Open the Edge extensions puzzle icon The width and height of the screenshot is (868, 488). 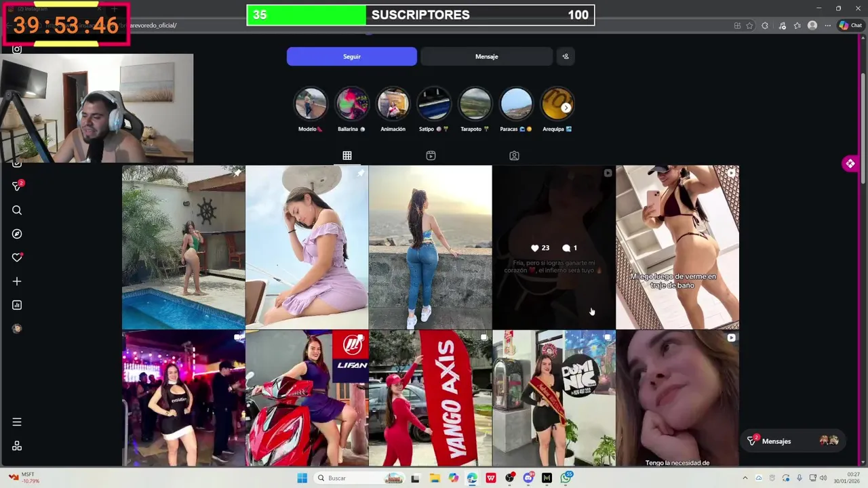tap(765, 26)
